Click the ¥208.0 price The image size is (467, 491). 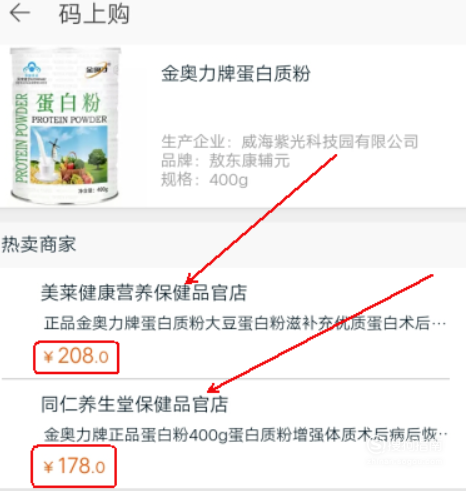click(x=76, y=357)
